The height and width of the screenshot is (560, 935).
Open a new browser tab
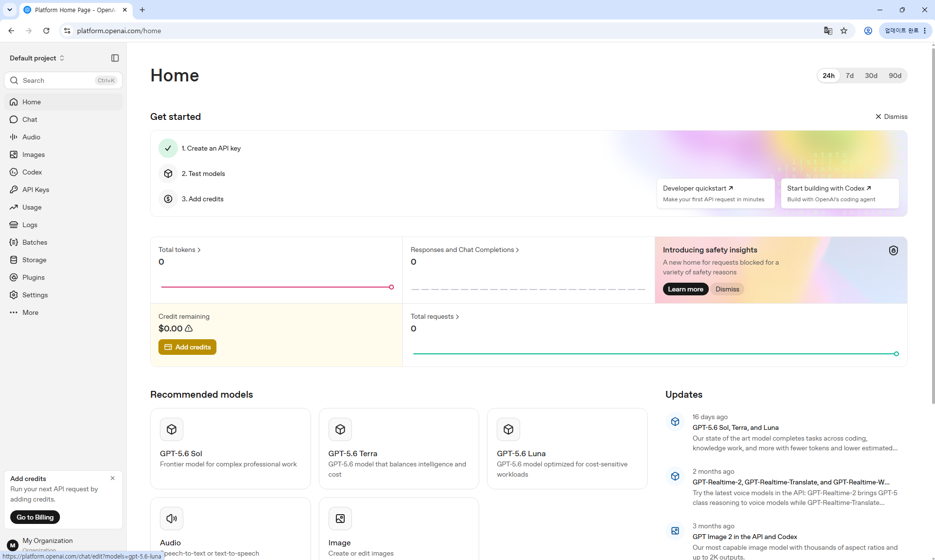(142, 10)
